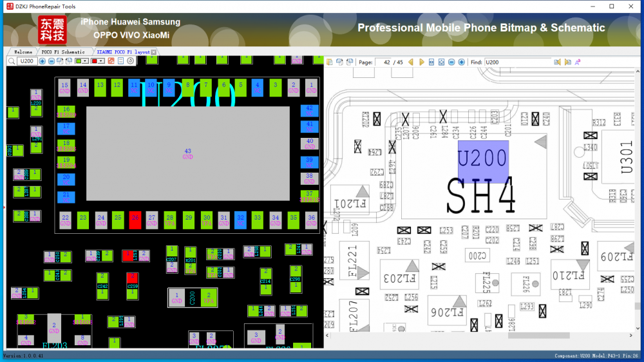This screenshot has width=644, height=362.
Task: Go to previous page in schematic viewer
Action: click(411, 62)
